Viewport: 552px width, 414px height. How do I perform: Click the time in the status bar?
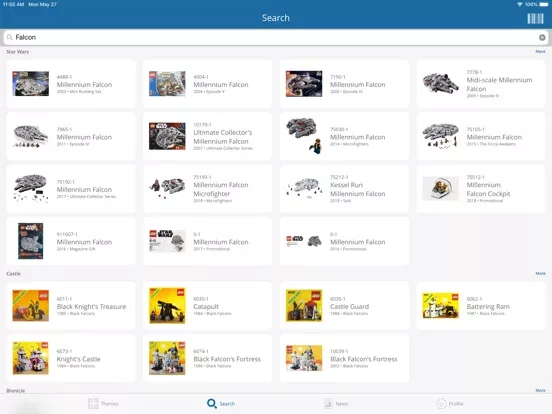pos(13,4)
